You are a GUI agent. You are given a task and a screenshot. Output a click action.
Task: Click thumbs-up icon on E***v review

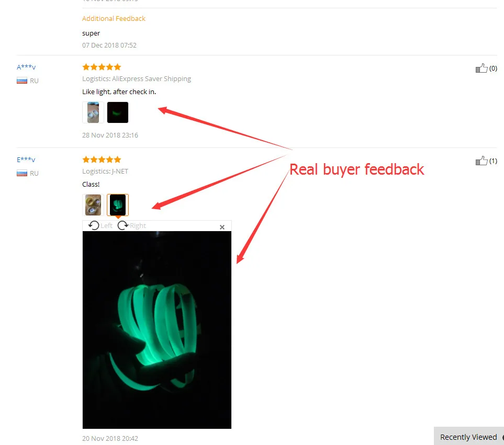coord(481,161)
